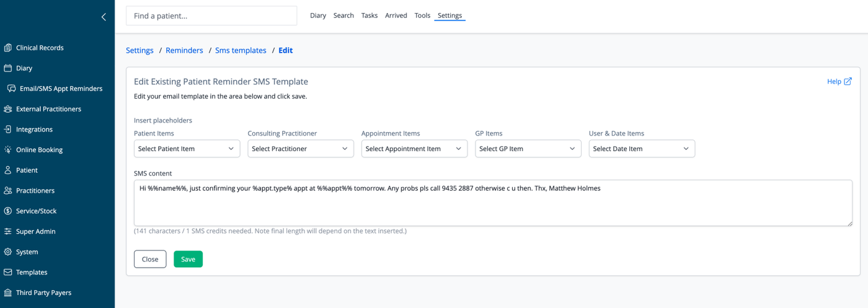Image resolution: width=868 pixels, height=308 pixels.
Task: Click the green Save button
Action: point(188,259)
